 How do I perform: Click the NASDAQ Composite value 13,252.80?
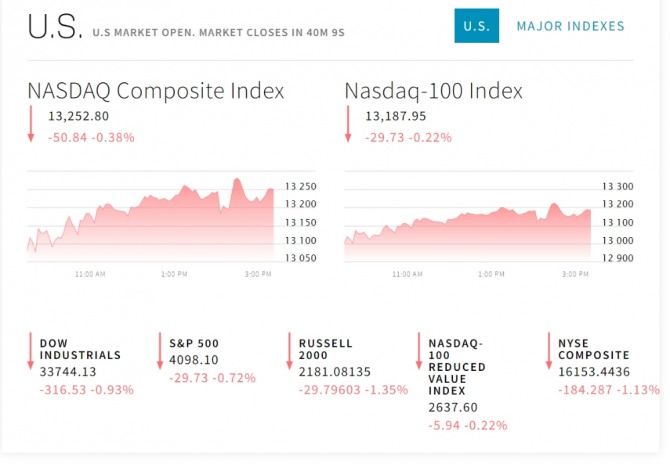pos(78,117)
